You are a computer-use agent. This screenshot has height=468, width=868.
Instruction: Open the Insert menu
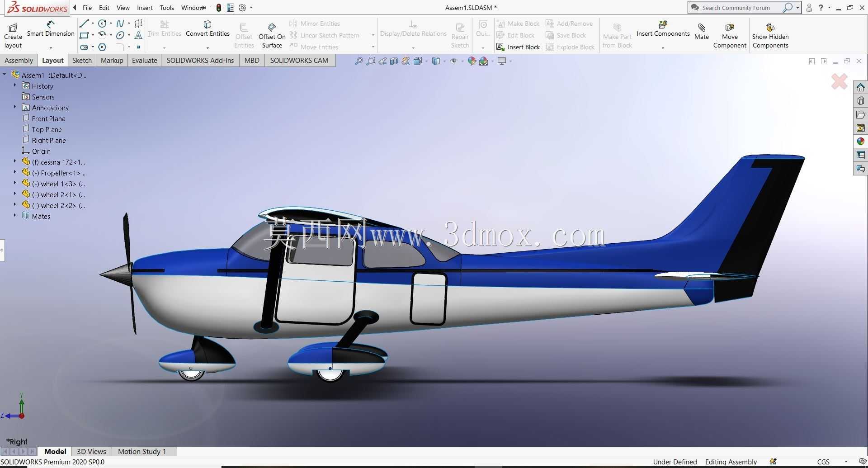(145, 8)
